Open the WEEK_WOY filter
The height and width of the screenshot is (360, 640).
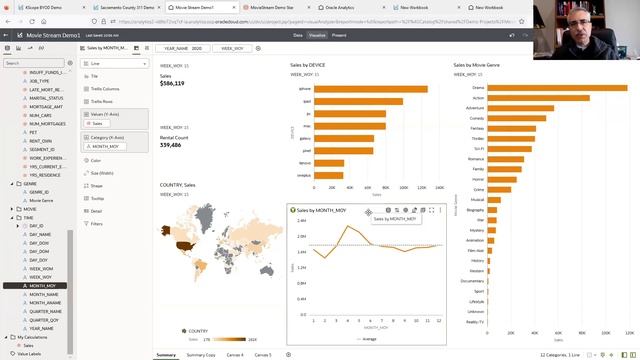click(x=232, y=48)
